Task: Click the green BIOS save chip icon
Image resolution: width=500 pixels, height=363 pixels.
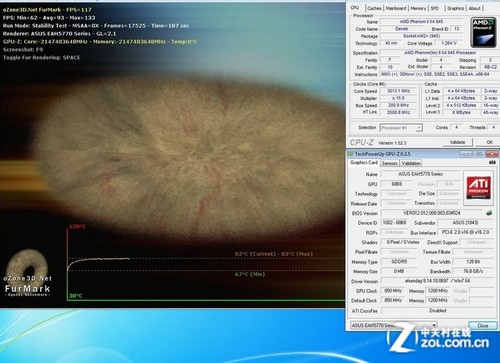Action: point(489,213)
